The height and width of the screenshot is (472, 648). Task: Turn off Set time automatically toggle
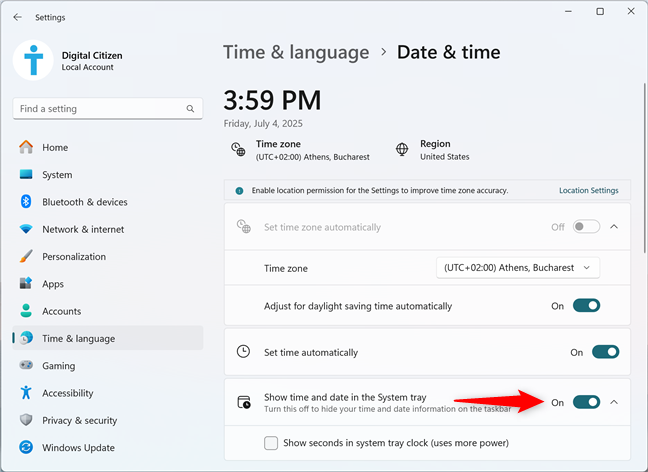(605, 352)
